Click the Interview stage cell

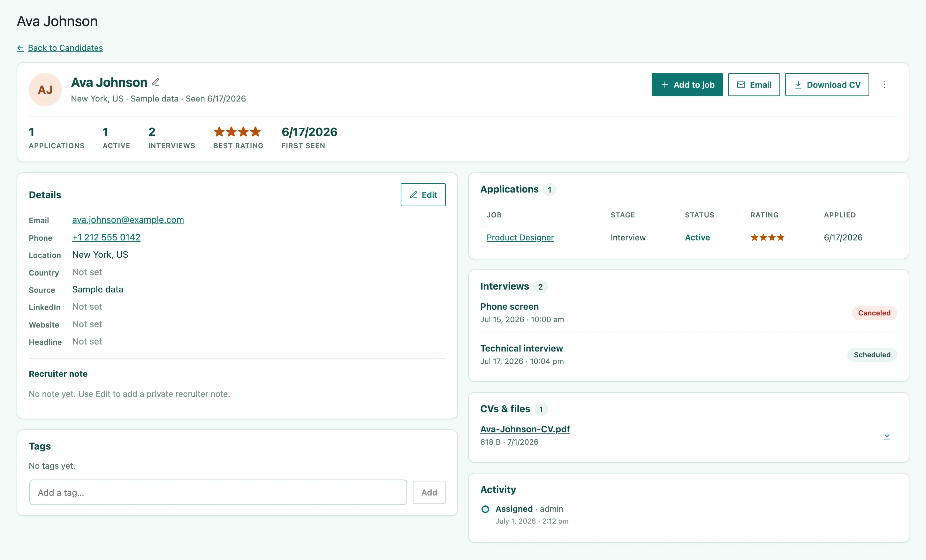click(628, 238)
